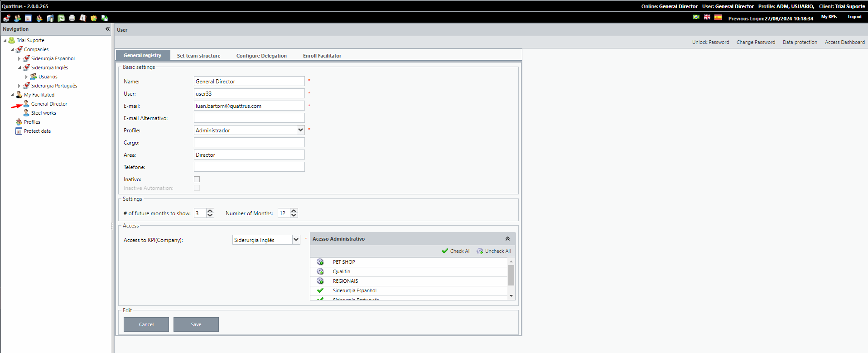Open the Profile dropdown
The image size is (868, 353).
[300, 130]
